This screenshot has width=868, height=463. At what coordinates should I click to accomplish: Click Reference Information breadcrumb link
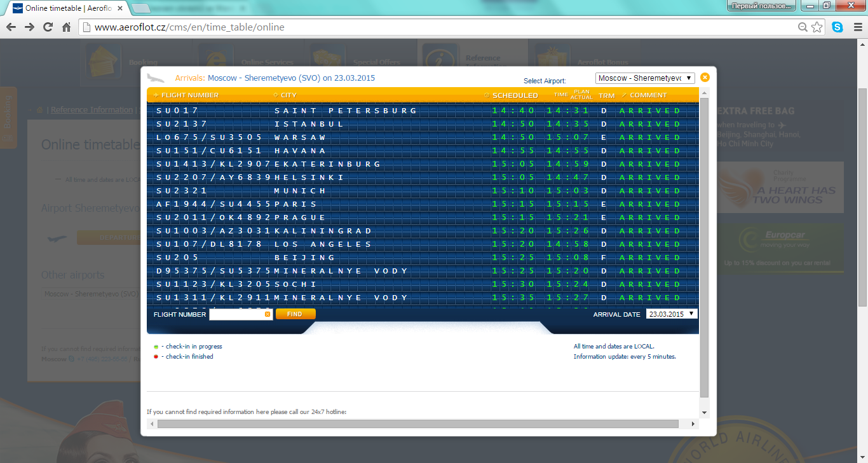(x=92, y=110)
